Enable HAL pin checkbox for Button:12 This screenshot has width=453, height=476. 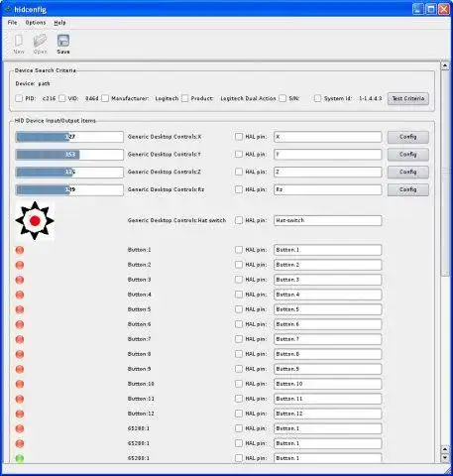click(239, 414)
